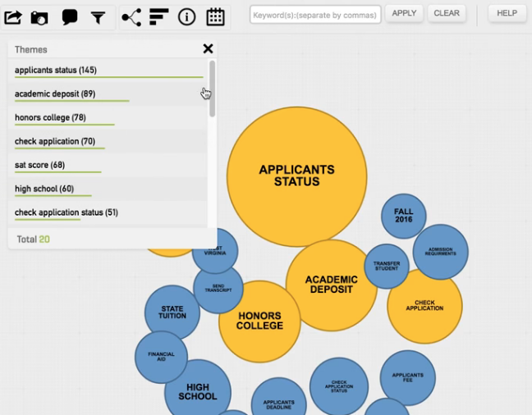
Task: Select honors college (78) theme row
Action: coord(108,118)
